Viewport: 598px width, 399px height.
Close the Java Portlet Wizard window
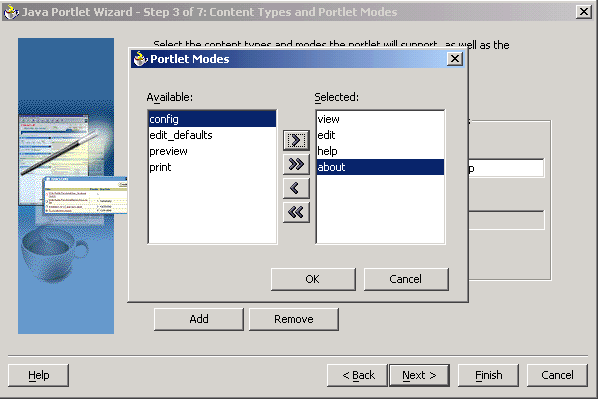[584, 11]
